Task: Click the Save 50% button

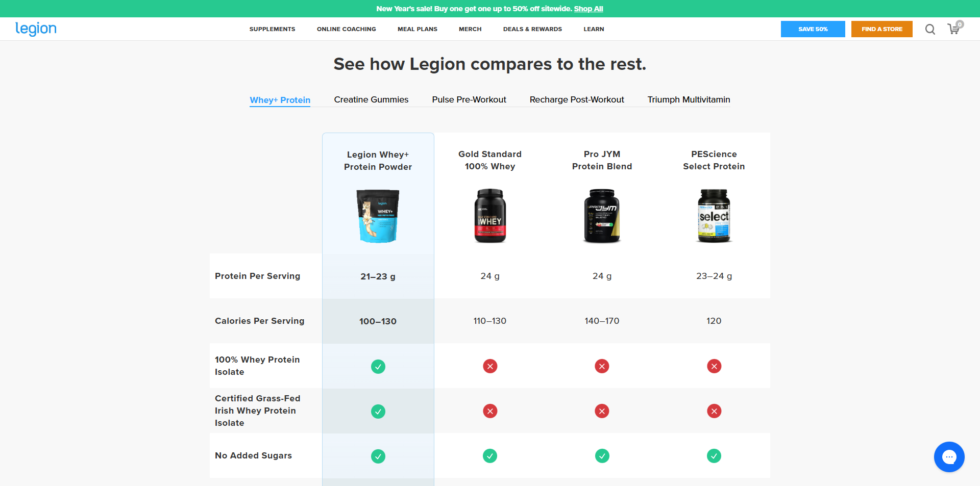Action: [x=813, y=29]
